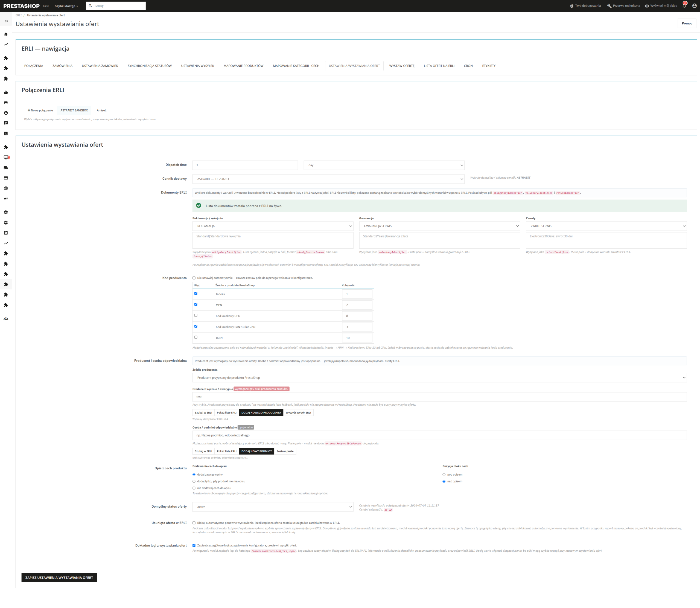Open the user profile avatar icon
Screen dimensions: 700x608
[x=694, y=6]
